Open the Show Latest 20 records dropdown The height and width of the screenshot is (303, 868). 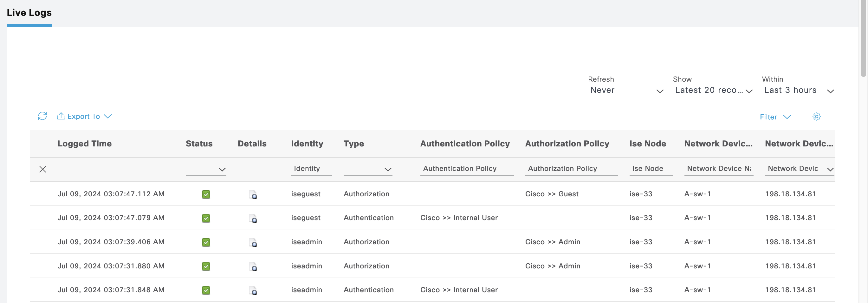pyautogui.click(x=713, y=91)
